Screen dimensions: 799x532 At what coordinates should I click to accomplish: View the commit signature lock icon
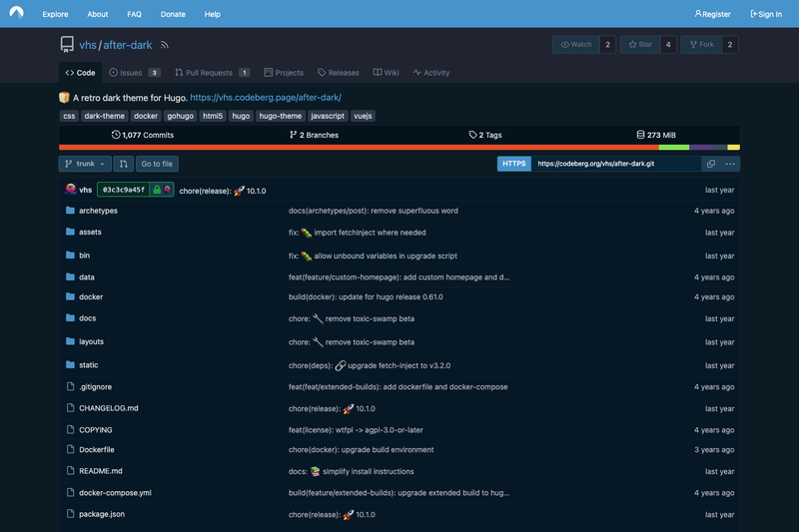point(157,190)
